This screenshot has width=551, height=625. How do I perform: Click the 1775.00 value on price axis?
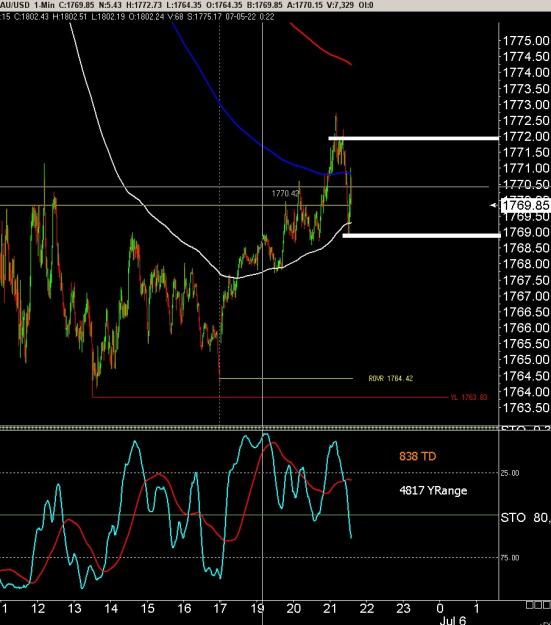(526, 41)
